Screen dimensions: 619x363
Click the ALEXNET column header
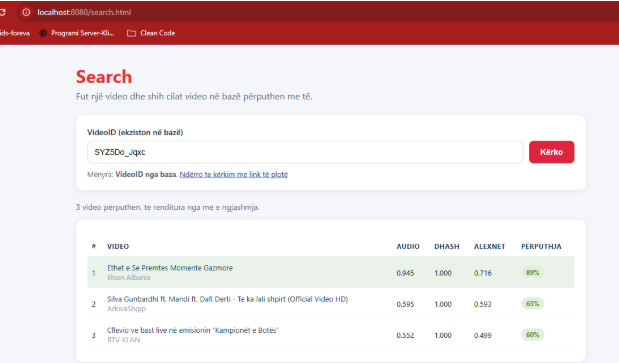click(x=490, y=247)
